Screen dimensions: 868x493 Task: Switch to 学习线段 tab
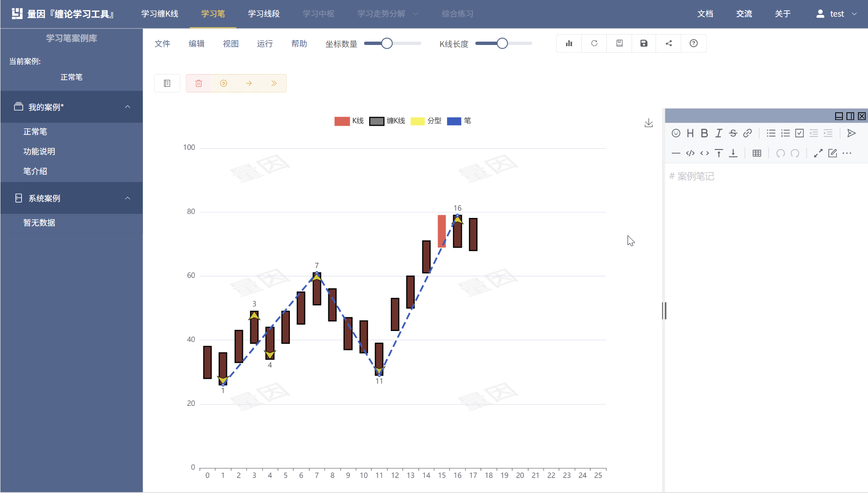pos(264,14)
